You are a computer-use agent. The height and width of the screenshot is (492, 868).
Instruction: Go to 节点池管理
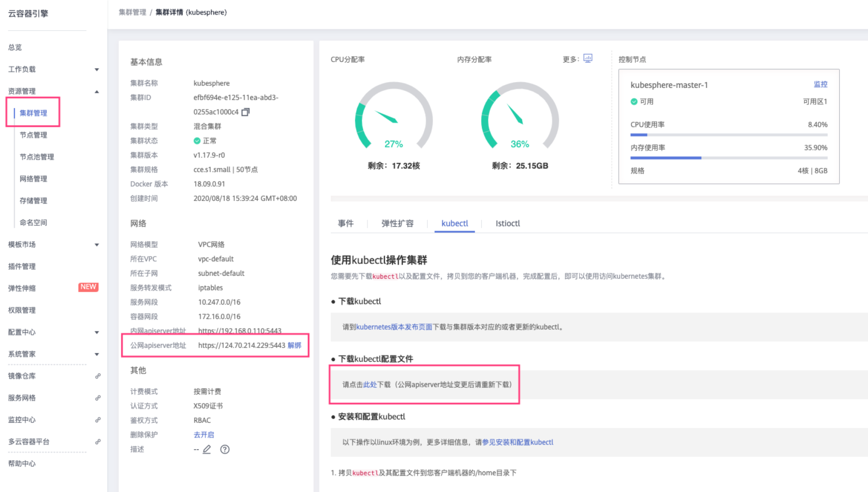pos(37,157)
